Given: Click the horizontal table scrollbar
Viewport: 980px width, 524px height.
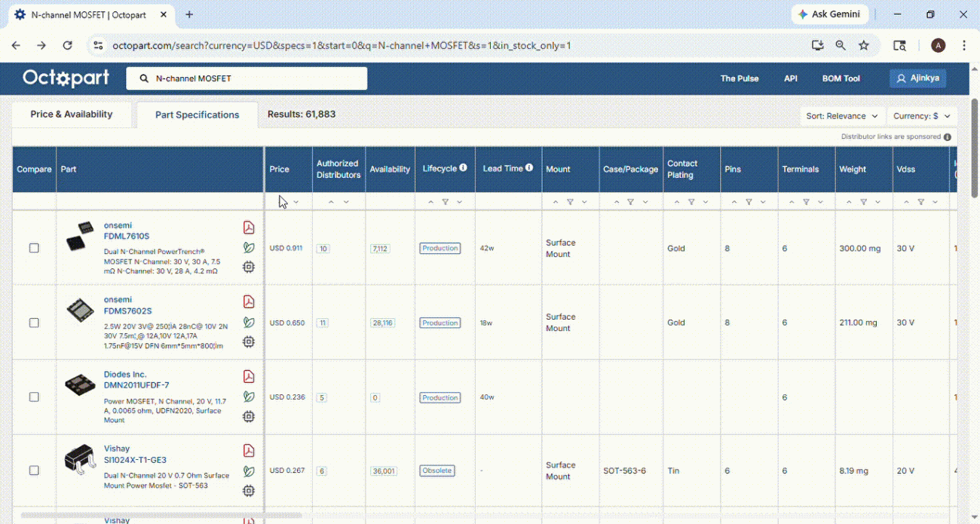Looking at the screenshot, I should (161, 516).
